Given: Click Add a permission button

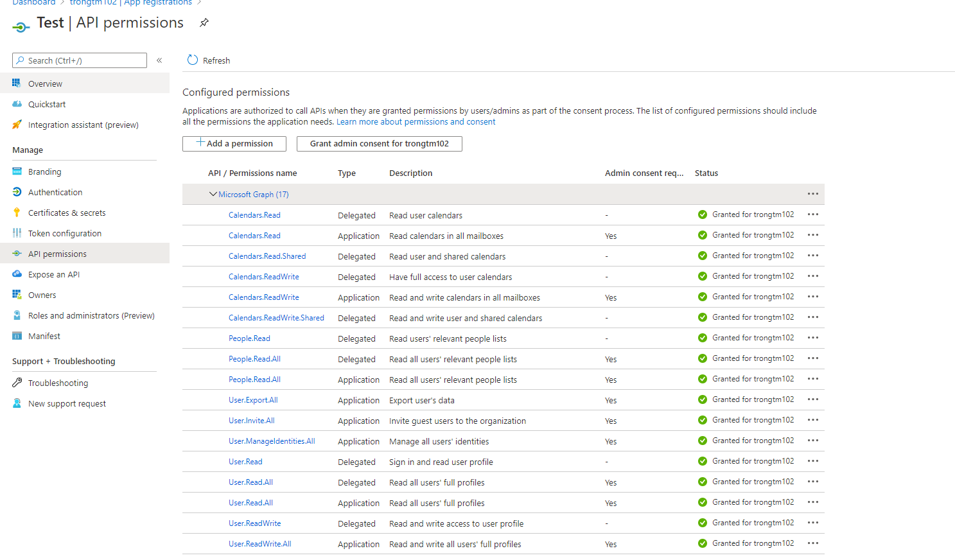Looking at the screenshot, I should coord(234,143).
